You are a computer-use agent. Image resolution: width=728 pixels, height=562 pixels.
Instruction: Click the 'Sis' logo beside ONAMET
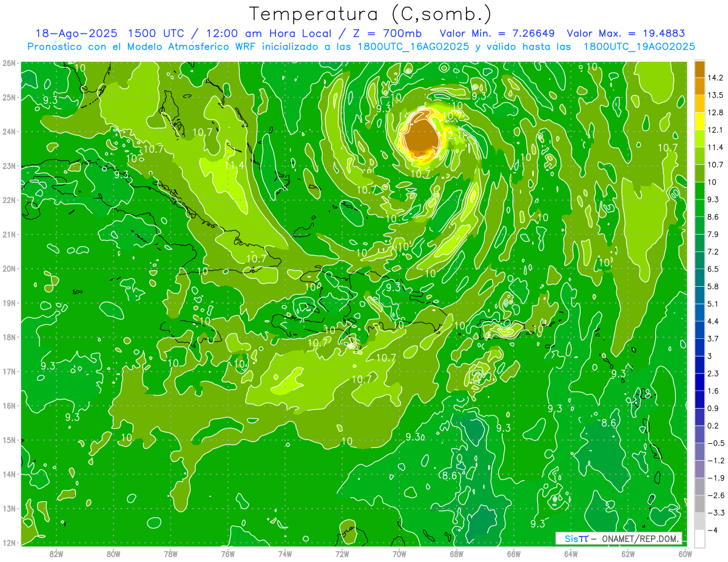[575, 538]
